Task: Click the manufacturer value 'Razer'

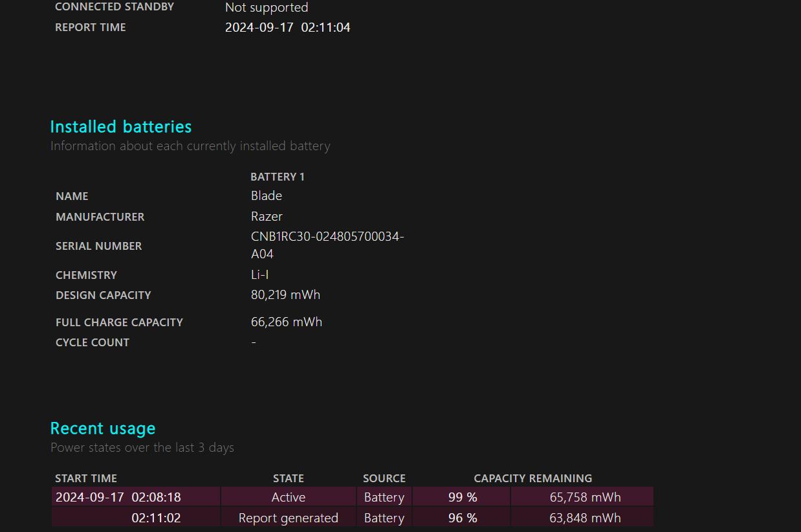Action: pyautogui.click(x=267, y=216)
